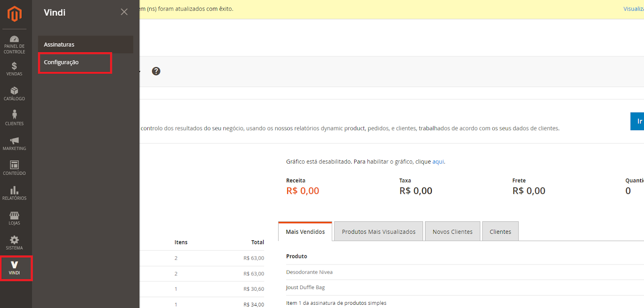Open the Marketing sidebar menu
644x308 pixels.
point(14,143)
